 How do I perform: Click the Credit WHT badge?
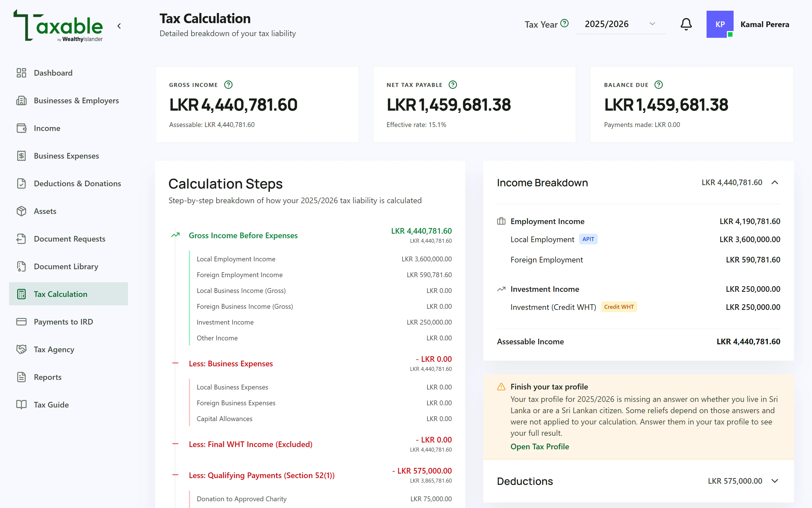pyautogui.click(x=619, y=307)
